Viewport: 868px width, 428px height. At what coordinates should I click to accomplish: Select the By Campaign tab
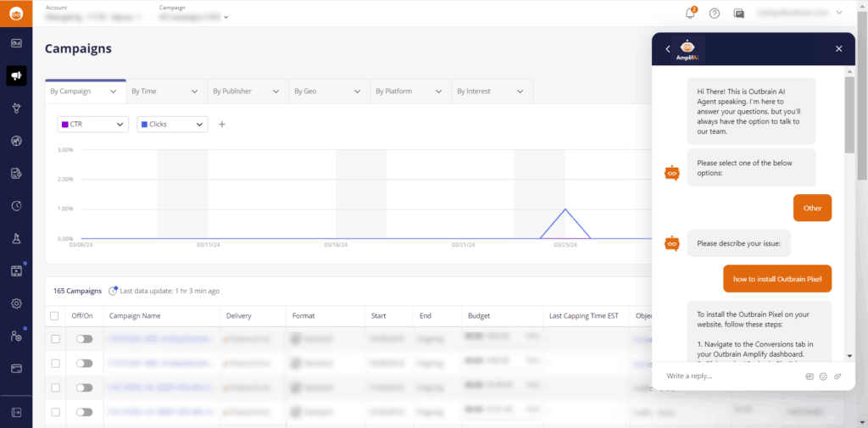pyautogui.click(x=86, y=92)
